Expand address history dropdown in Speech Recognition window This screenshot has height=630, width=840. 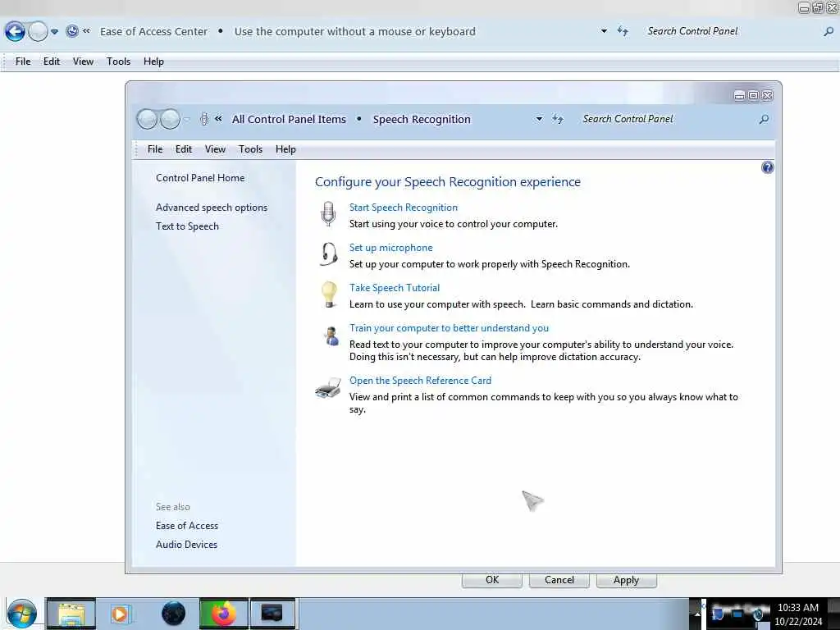pos(539,119)
